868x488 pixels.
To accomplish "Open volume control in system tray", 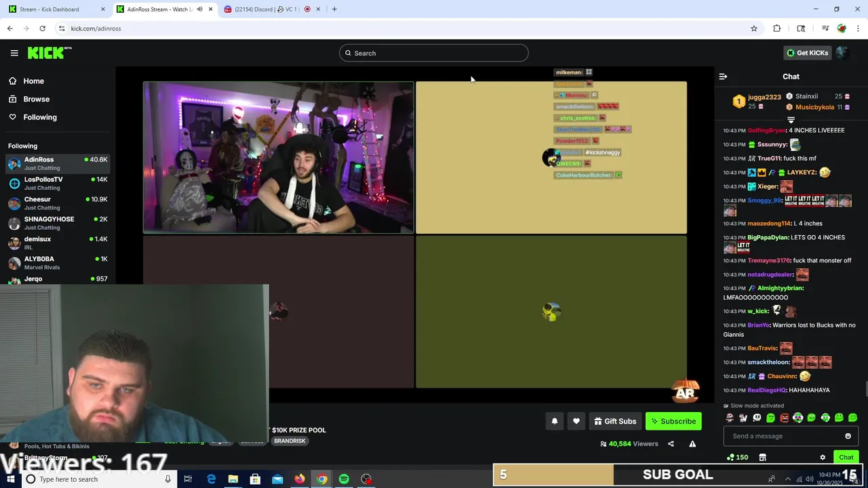I will [809, 479].
